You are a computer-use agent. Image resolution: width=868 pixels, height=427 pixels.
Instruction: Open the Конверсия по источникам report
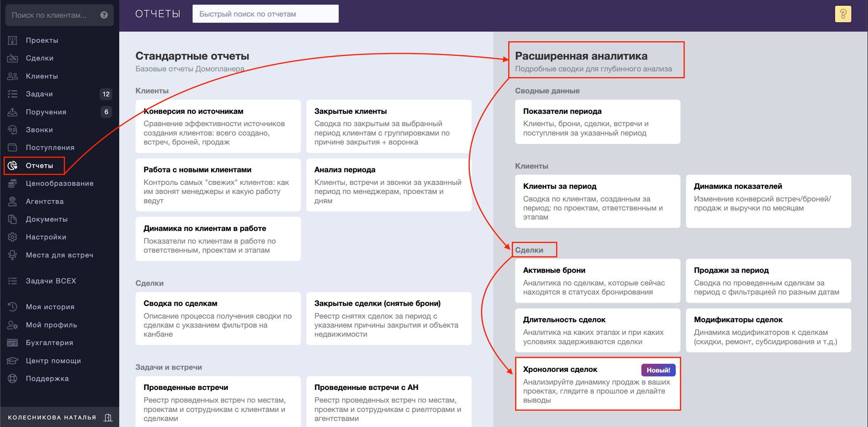pos(218,126)
